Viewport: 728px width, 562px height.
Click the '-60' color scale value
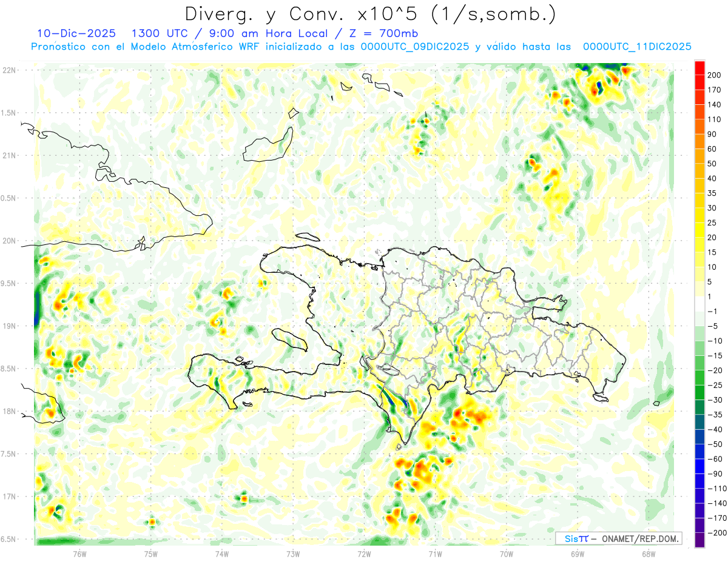715,459
